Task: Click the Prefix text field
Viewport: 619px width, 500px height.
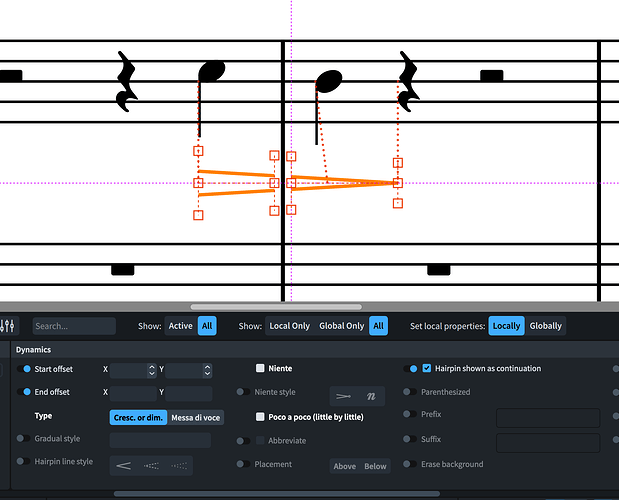Action: (548, 418)
